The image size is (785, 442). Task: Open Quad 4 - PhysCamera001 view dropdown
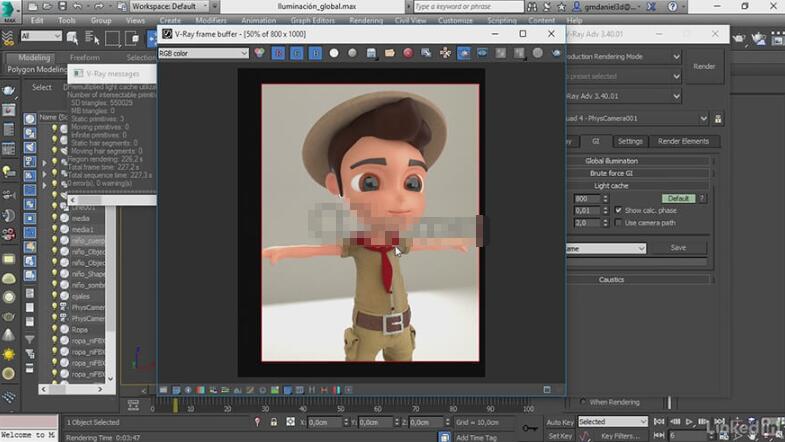[x=637, y=119]
